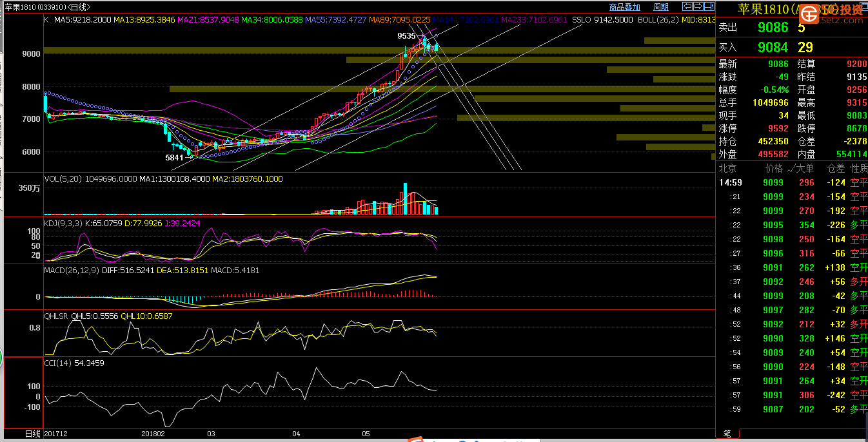Toggle the side panel layout icon
Image resolution: width=868 pixels, height=442 pixels.
[x=709, y=6]
